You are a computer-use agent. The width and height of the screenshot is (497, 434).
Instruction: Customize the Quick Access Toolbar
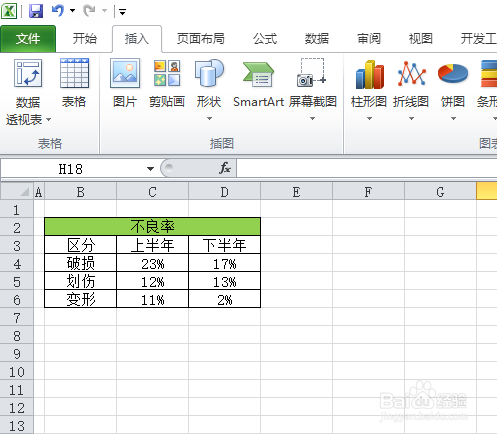coord(122,12)
